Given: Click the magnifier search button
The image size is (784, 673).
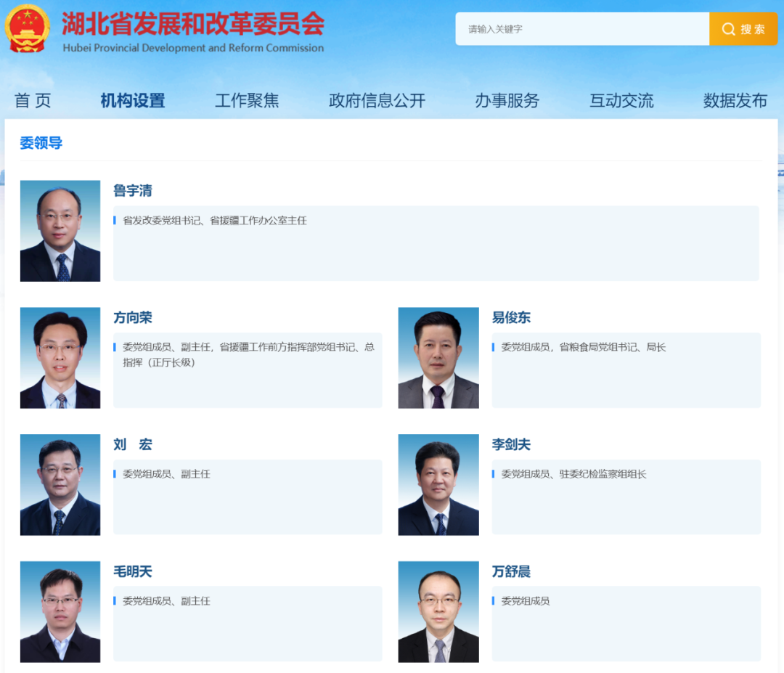Looking at the screenshot, I should [743, 29].
